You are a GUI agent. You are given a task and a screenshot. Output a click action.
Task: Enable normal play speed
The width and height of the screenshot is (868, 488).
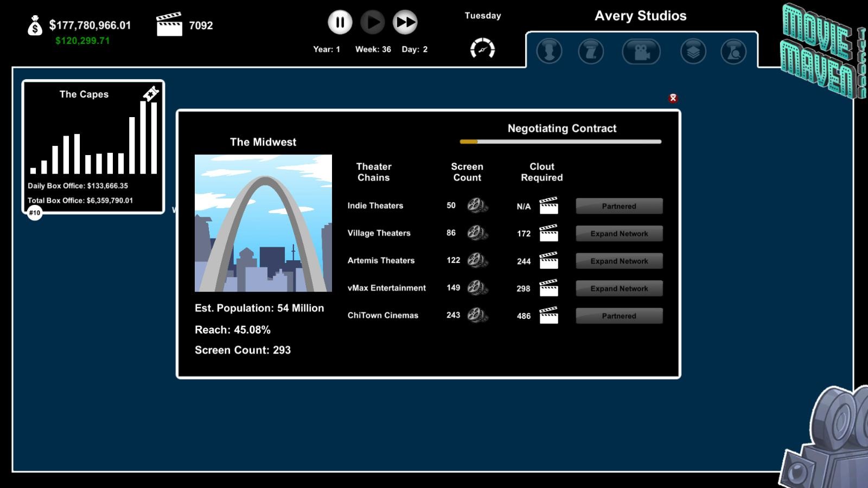373,22
